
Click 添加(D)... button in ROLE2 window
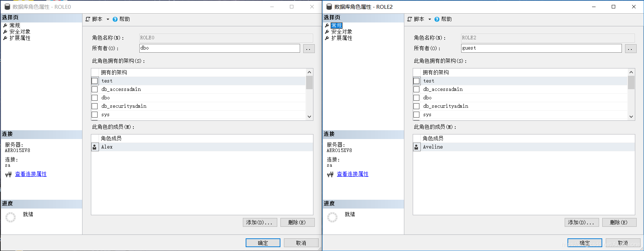pyautogui.click(x=582, y=223)
